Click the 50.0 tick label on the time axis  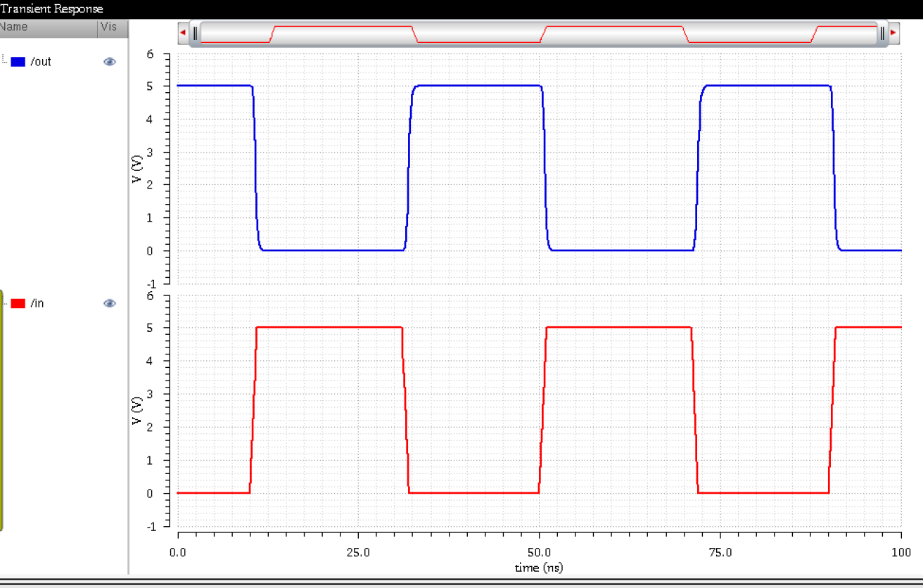539,553
